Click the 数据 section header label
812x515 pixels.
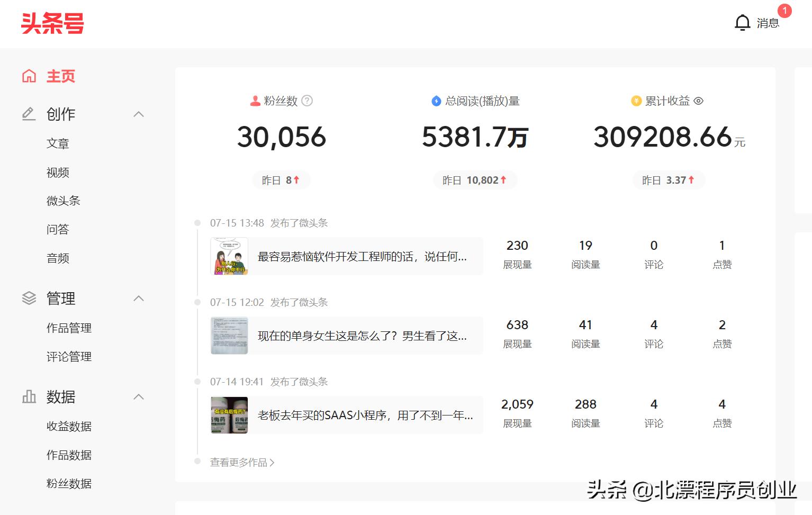click(x=61, y=397)
